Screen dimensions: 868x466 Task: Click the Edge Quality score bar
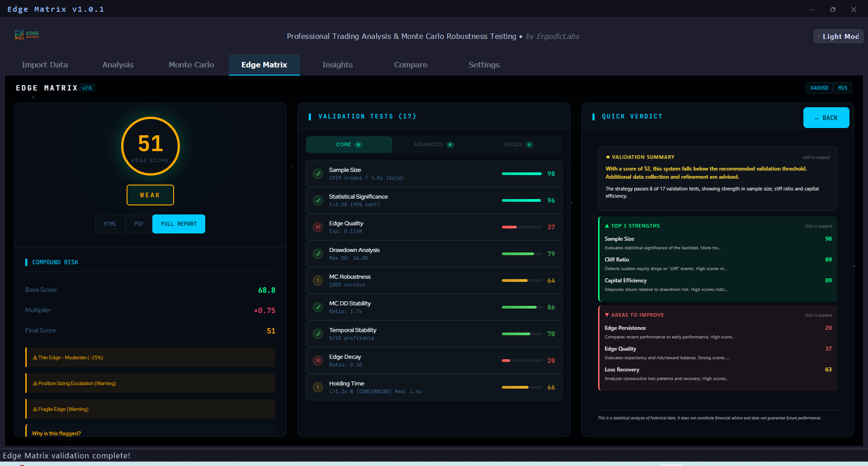522,227
